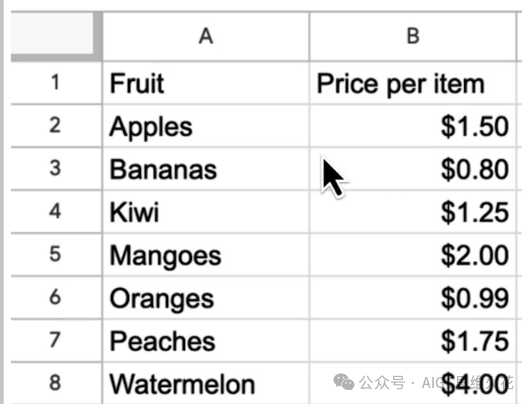Select row 1 header
Viewport: 531px width, 404px height.
tap(56, 83)
